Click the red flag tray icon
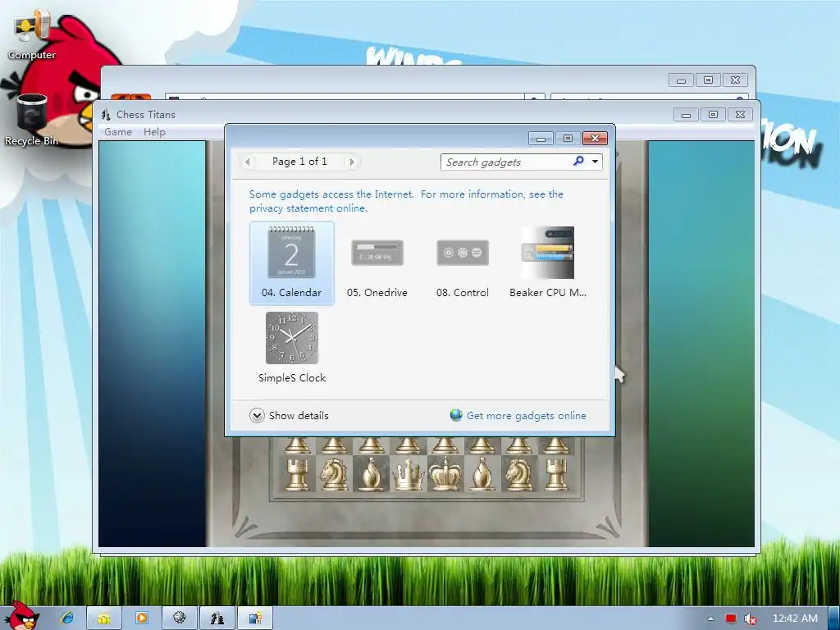Screen dimensions: 840x630 click(x=731, y=619)
